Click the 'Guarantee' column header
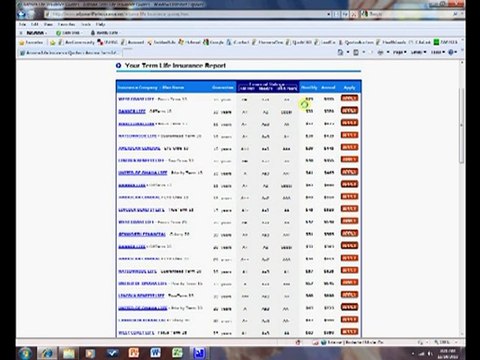480x360 pixels. click(223, 87)
